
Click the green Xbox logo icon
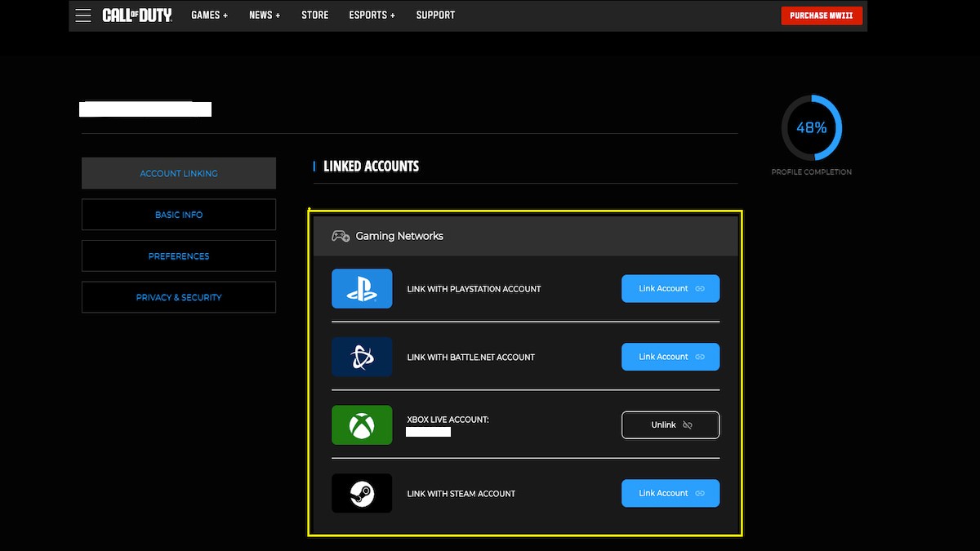coord(362,424)
